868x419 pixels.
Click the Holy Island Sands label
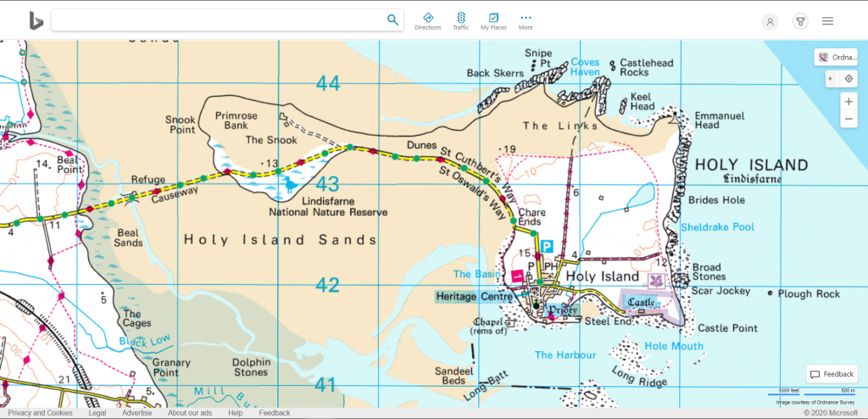pos(280,240)
